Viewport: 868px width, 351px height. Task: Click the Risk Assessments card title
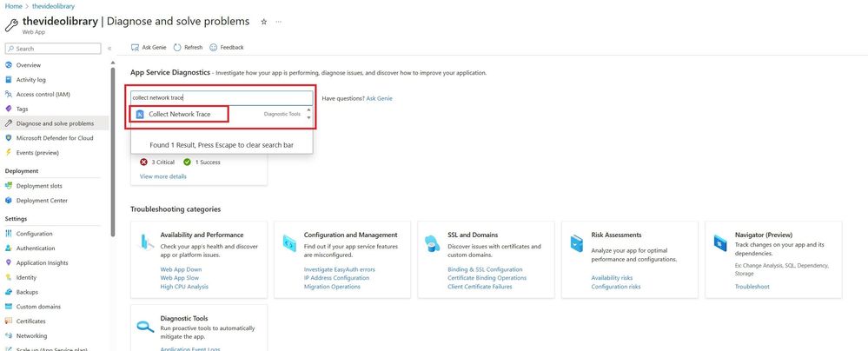[x=616, y=235]
